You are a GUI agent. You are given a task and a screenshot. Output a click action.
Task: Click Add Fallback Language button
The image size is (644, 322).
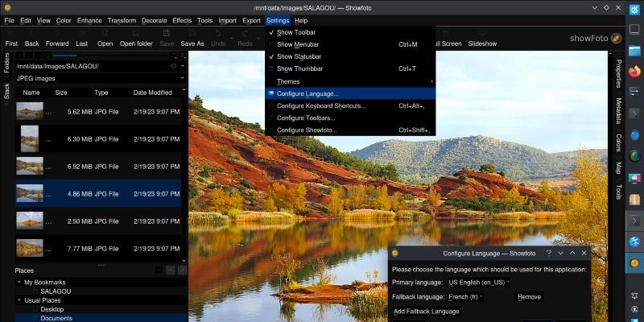426,312
